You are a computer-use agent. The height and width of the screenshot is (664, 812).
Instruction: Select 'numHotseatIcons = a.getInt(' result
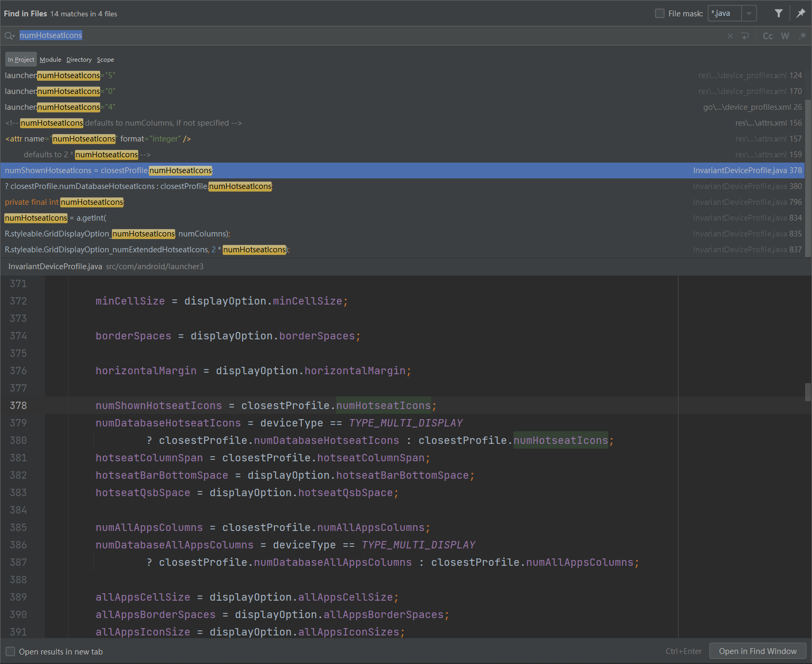click(x=402, y=218)
